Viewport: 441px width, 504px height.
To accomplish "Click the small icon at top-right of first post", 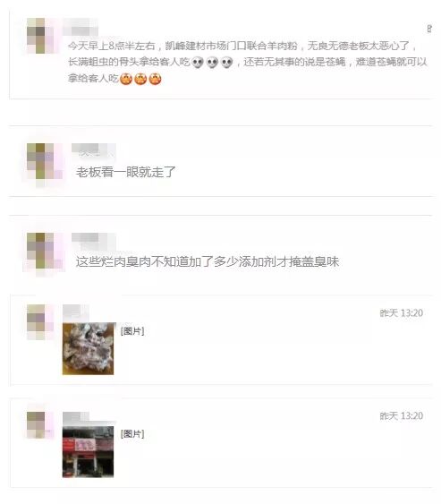I will (429, 29).
